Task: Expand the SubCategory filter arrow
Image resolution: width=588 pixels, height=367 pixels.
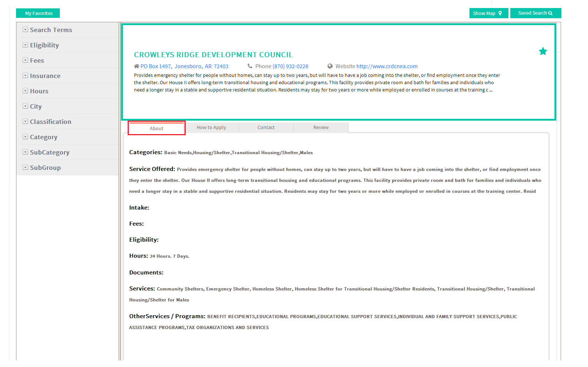Action: pos(25,152)
